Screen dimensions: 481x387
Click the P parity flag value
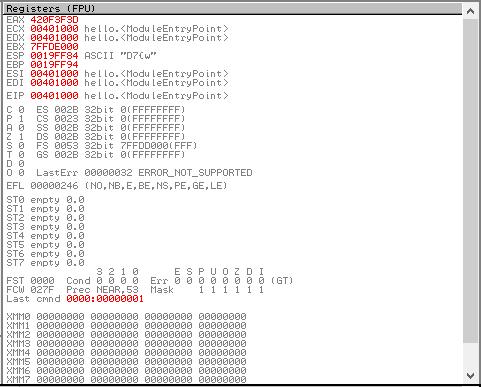pyautogui.click(x=21, y=119)
